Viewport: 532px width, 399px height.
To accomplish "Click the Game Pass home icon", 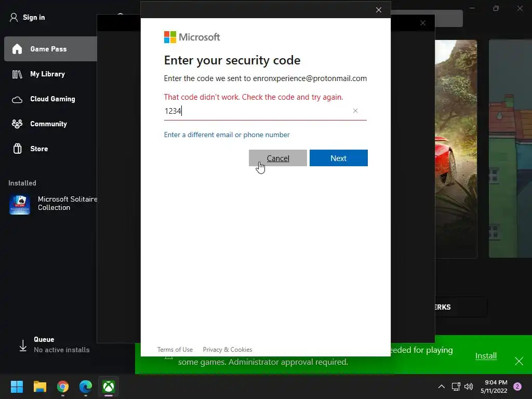I will pyautogui.click(x=17, y=49).
